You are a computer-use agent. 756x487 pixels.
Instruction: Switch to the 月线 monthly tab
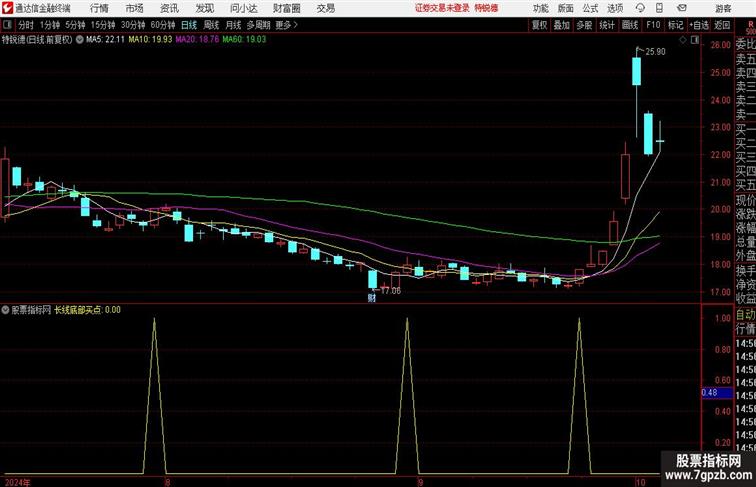[233, 25]
